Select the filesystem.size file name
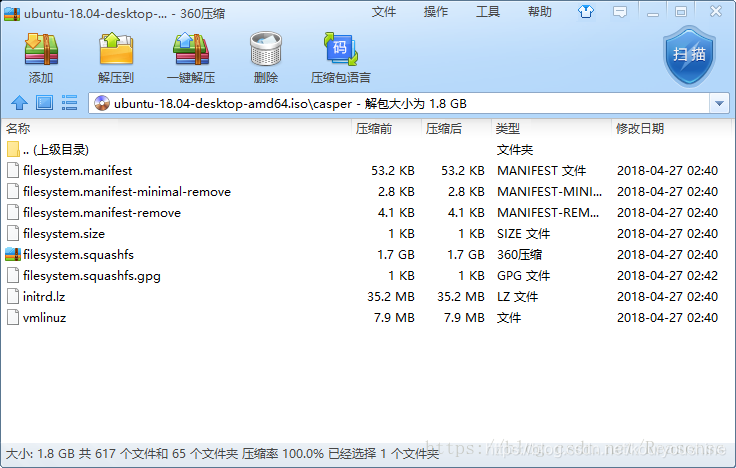Viewport: 736px width, 468px height. tap(64, 234)
